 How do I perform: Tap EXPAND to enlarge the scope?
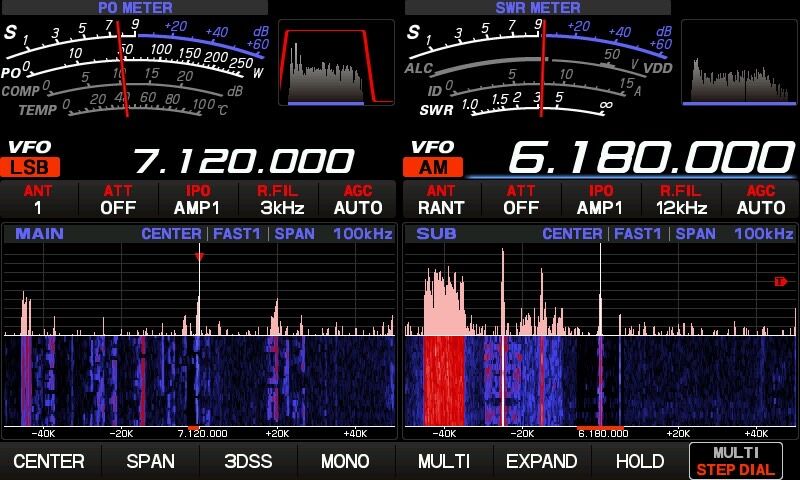541,461
